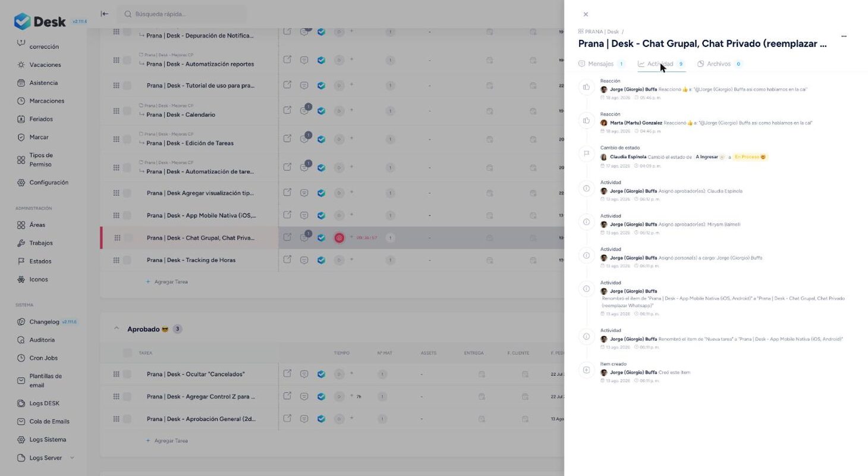Open Auditoria in the Sistema section
The height and width of the screenshot is (476, 868).
[x=42, y=340]
